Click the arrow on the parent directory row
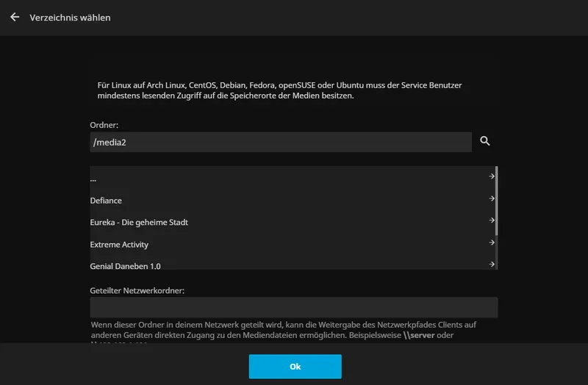 pyautogui.click(x=491, y=176)
